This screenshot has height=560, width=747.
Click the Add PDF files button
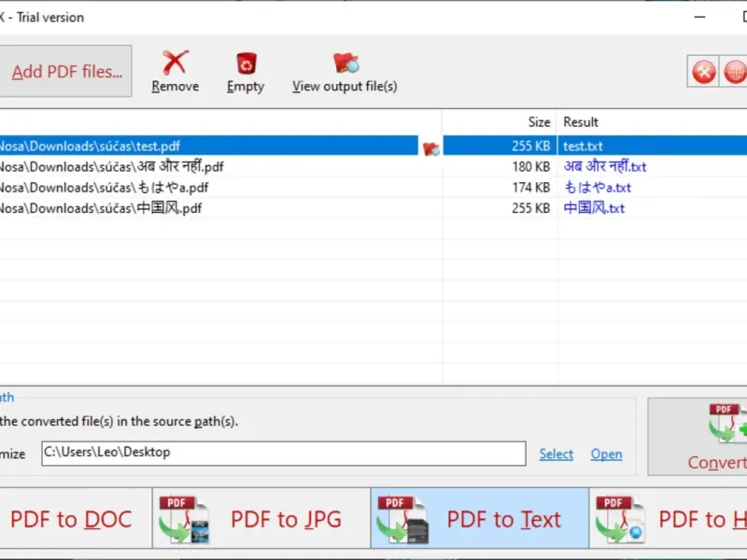coord(65,72)
